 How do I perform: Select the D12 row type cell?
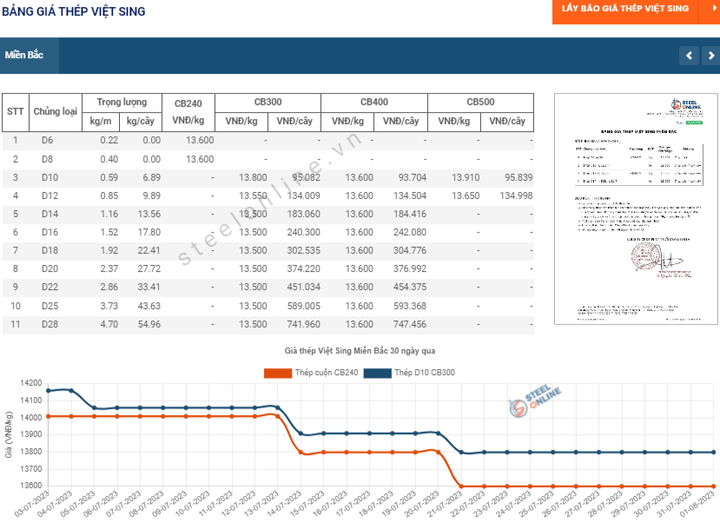click(x=50, y=196)
